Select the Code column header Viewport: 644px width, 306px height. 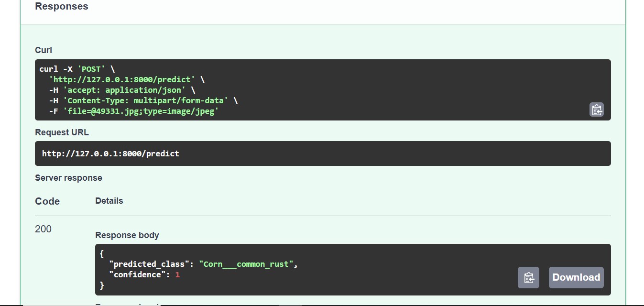click(47, 201)
